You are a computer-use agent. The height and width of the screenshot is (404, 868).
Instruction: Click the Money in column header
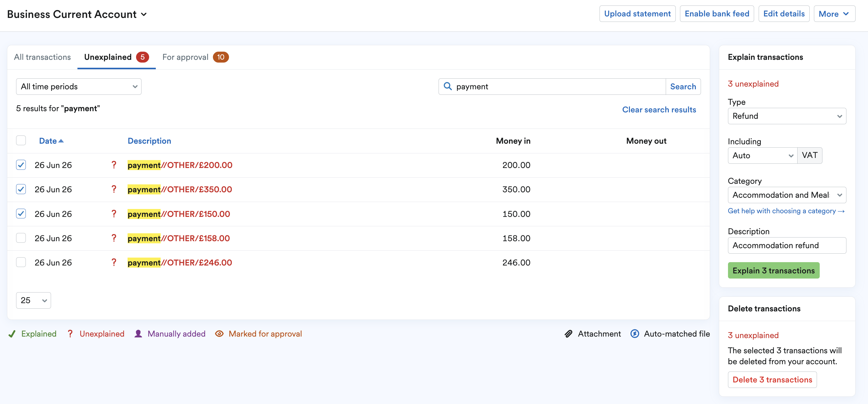click(513, 141)
